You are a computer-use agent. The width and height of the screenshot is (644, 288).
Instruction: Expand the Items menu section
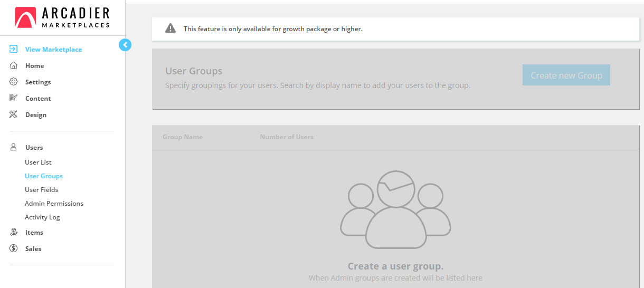point(34,232)
